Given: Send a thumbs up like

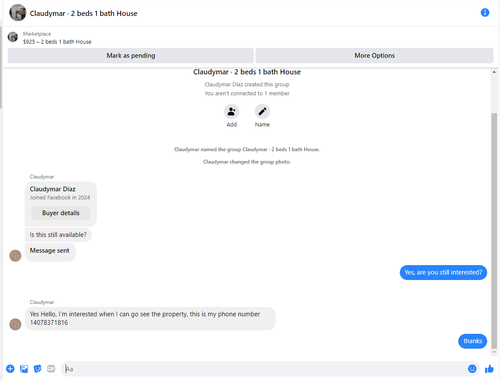Looking at the screenshot, I should (x=489, y=369).
